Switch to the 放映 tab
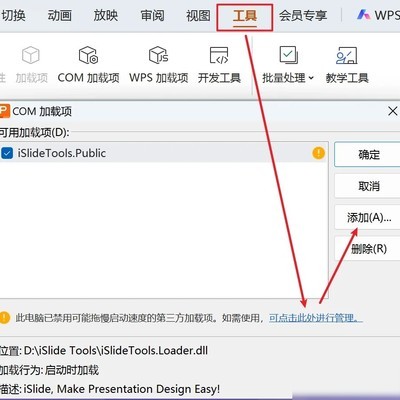 106,15
